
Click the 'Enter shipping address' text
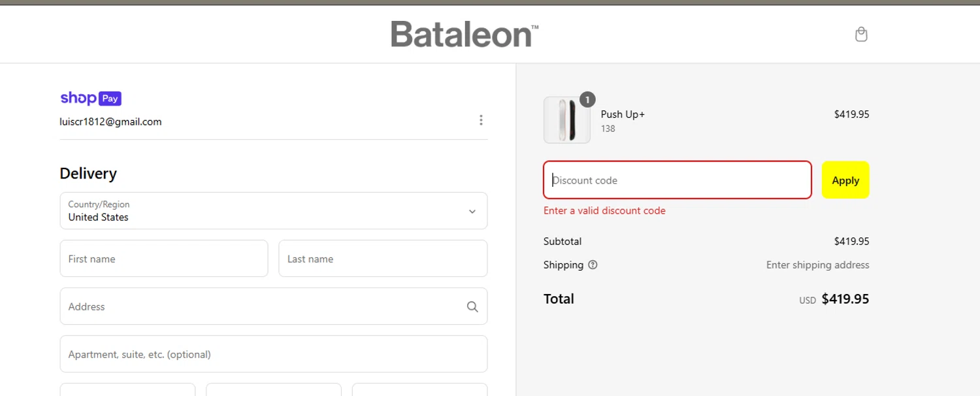[x=817, y=265]
